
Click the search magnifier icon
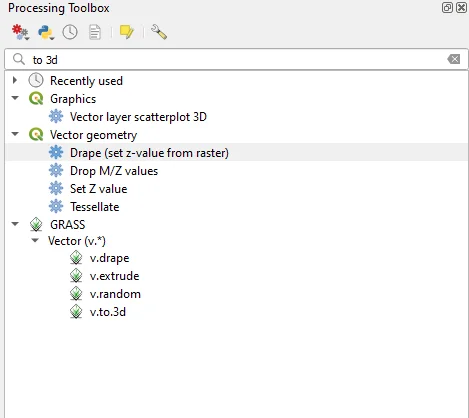pyautogui.click(x=19, y=59)
